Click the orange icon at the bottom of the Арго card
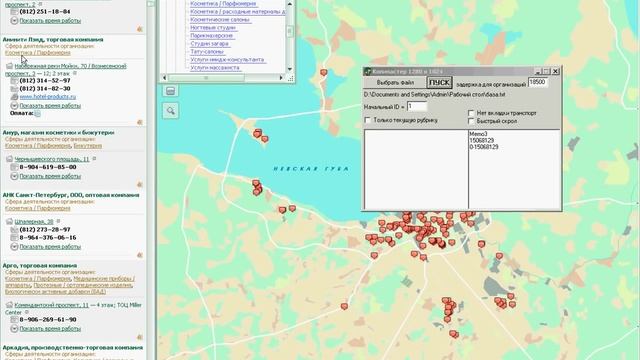 pos(140,337)
